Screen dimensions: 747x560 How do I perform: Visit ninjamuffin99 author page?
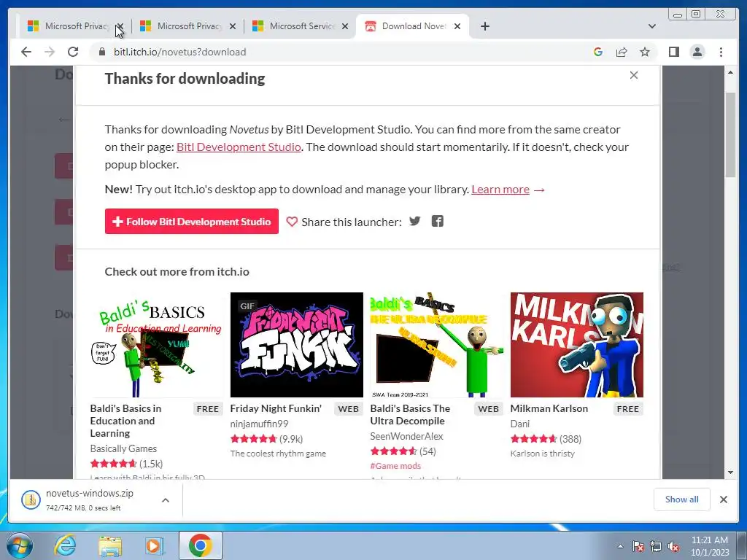pyautogui.click(x=259, y=424)
